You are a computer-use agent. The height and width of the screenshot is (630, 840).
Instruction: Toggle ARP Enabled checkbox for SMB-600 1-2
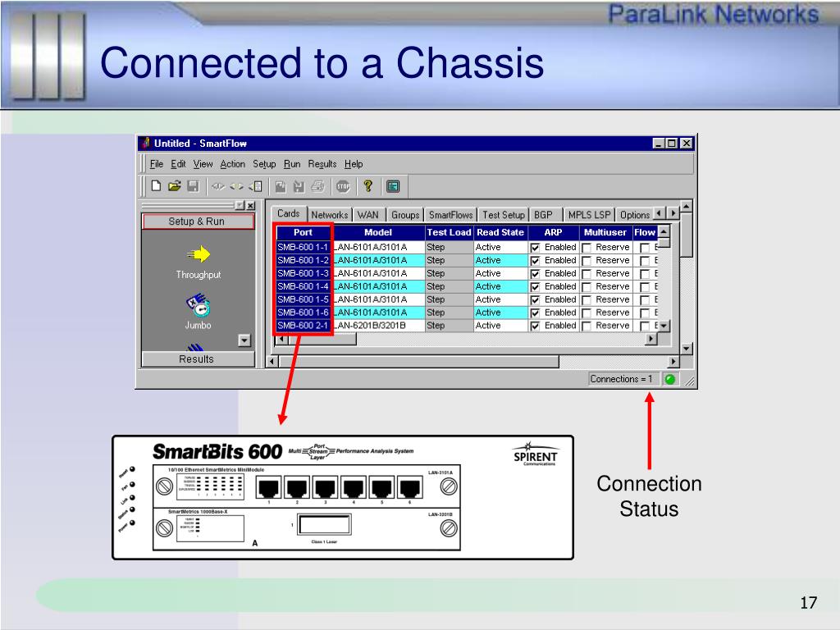click(x=535, y=261)
